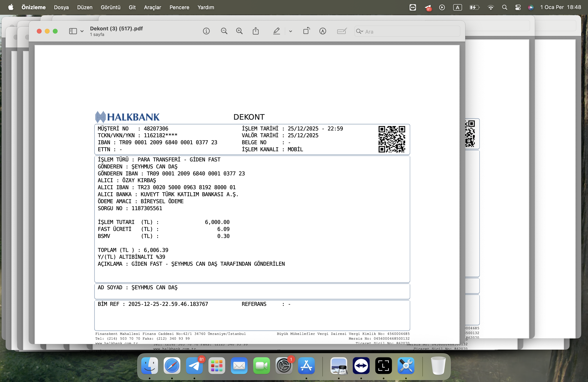The height and width of the screenshot is (382, 588).
Task: Open the screenshot capture app in Dock
Action: [x=383, y=365]
